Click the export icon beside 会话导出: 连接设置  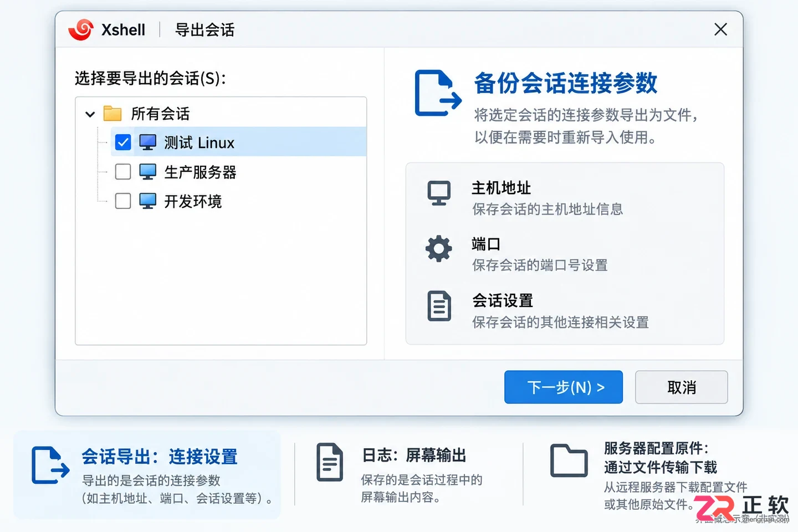[50, 465]
